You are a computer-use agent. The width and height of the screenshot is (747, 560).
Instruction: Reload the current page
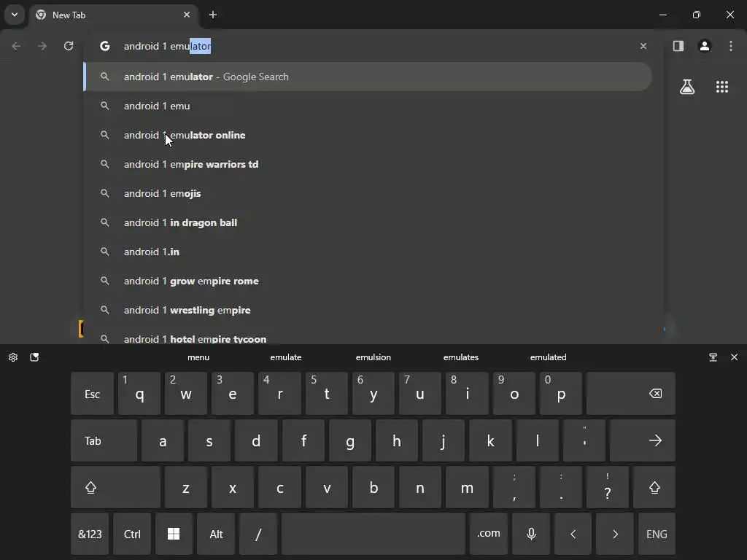[x=69, y=46]
